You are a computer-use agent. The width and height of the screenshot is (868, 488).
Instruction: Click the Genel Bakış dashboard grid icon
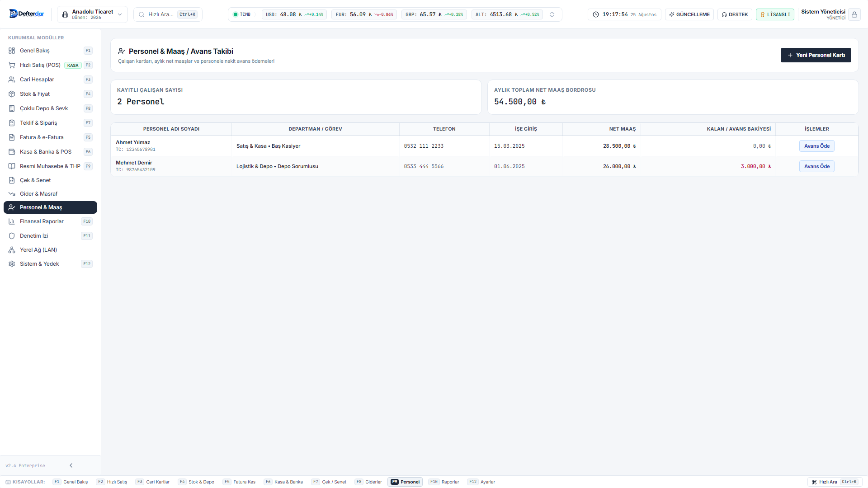12,51
